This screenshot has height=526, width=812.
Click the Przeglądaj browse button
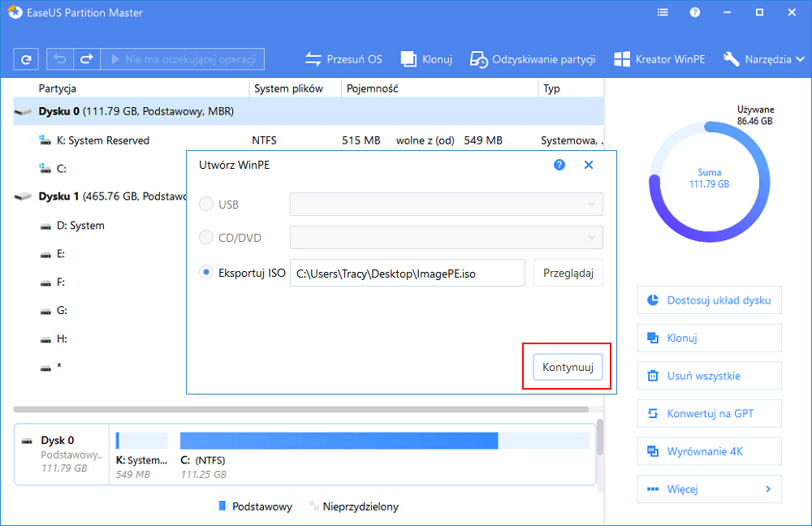point(568,273)
